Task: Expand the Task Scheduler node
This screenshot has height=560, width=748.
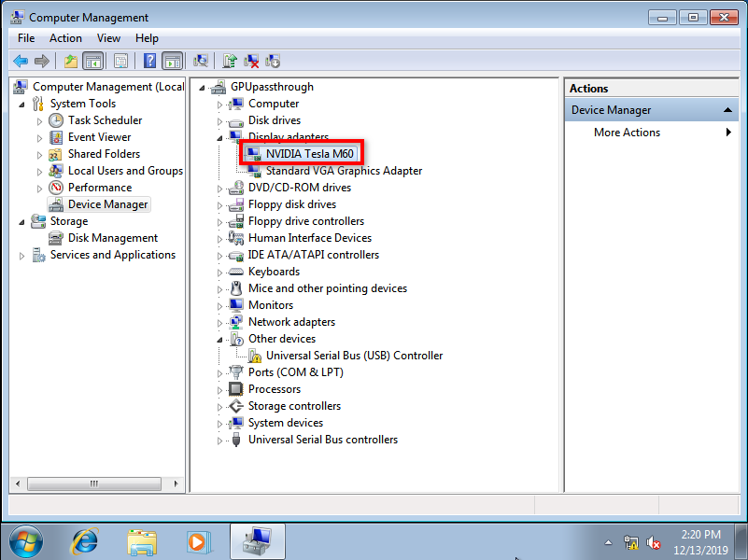Action: click(x=39, y=121)
